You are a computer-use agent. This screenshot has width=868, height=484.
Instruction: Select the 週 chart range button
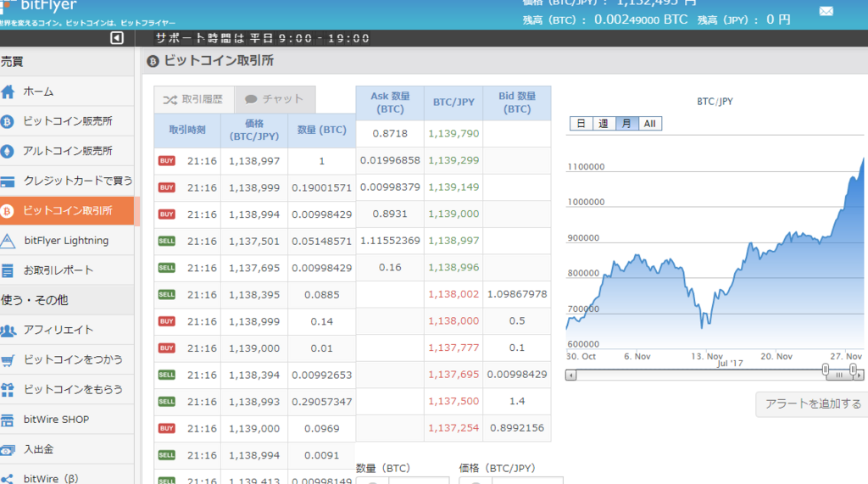tap(604, 124)
